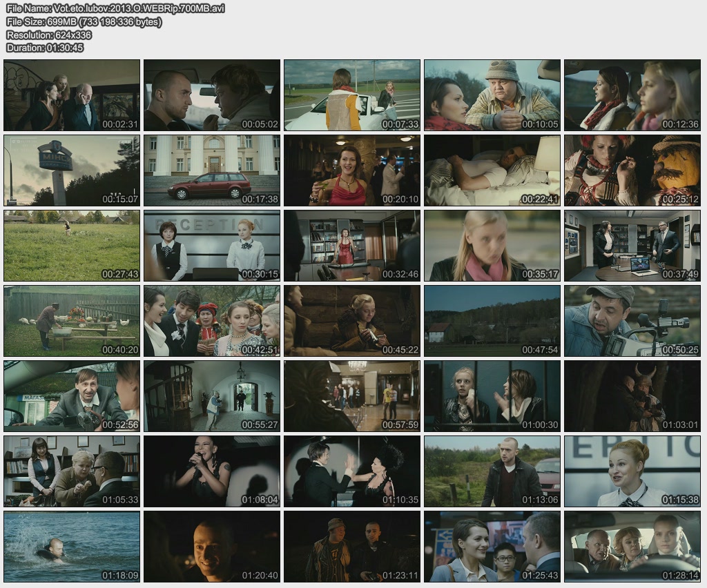Open the green field frame at 00:27:43
Viewport: 707px width, 588px height.
(72, 246)
